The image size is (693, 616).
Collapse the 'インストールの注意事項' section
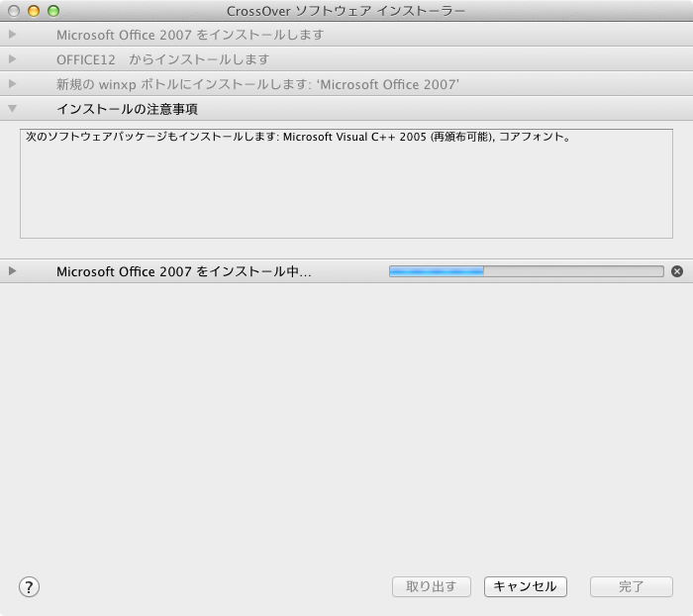tap(12, 108)
